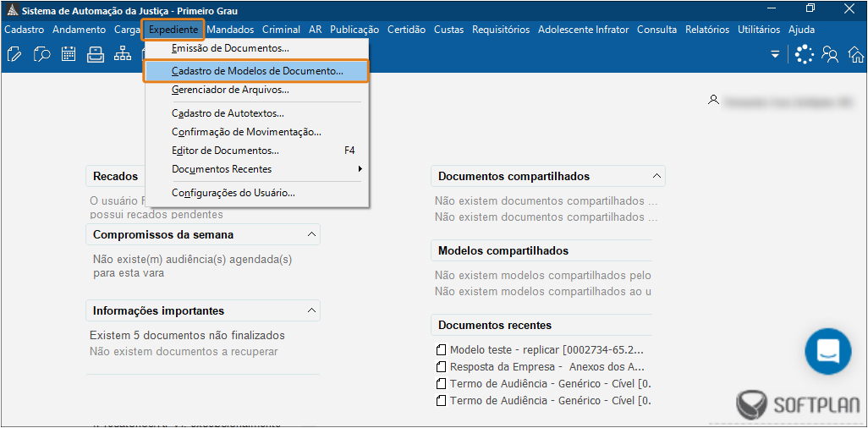
Task: Collapse the Compromissos da semana panel
Action: 311,234
